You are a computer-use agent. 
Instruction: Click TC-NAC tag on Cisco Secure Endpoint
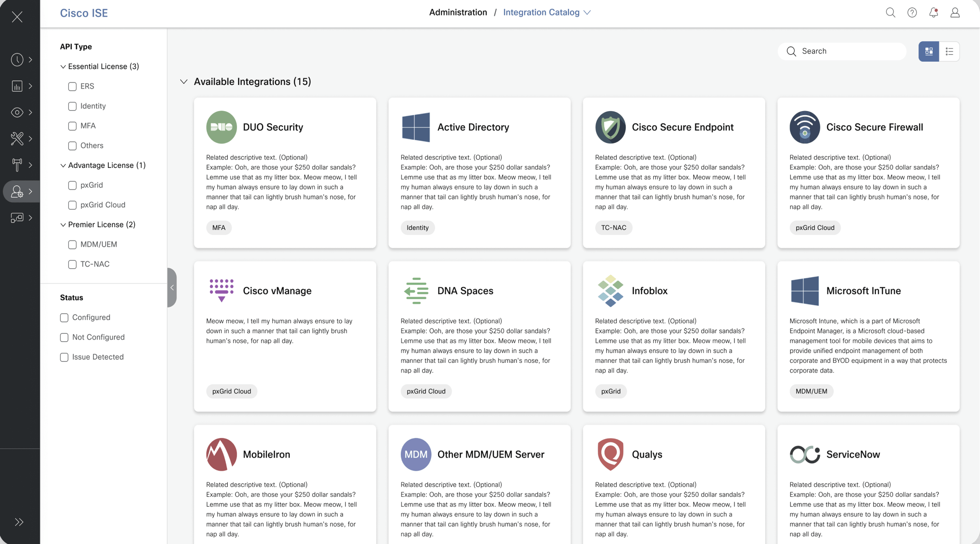pyautogui.click(x=613, y=227)
